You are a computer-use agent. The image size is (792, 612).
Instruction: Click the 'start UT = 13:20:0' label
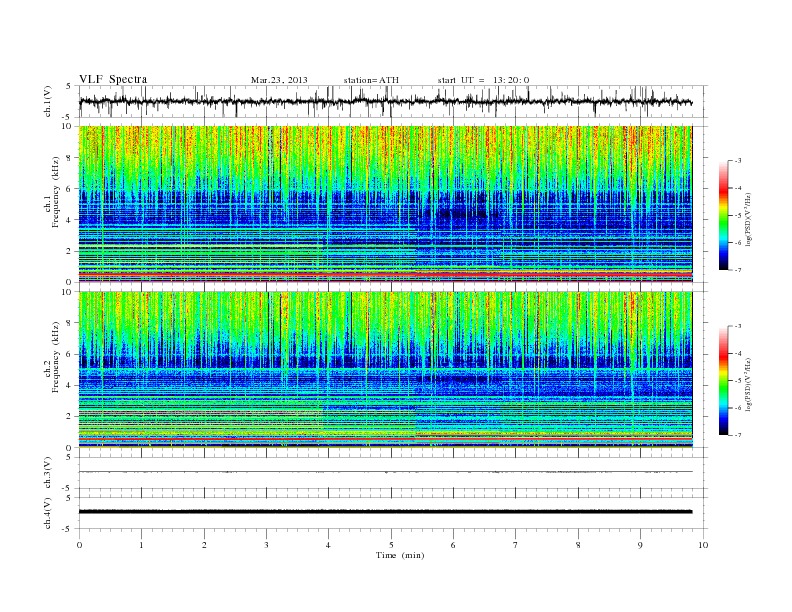[x=483, y=80]
